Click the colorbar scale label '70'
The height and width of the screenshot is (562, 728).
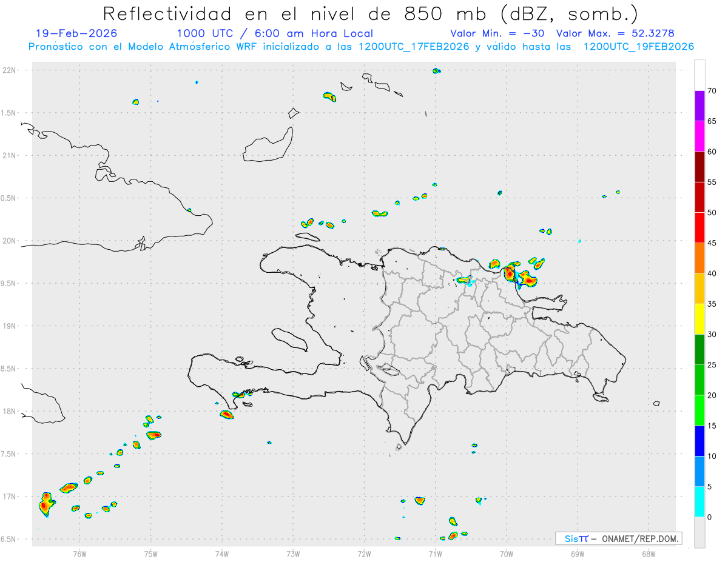tap(712, 91)
